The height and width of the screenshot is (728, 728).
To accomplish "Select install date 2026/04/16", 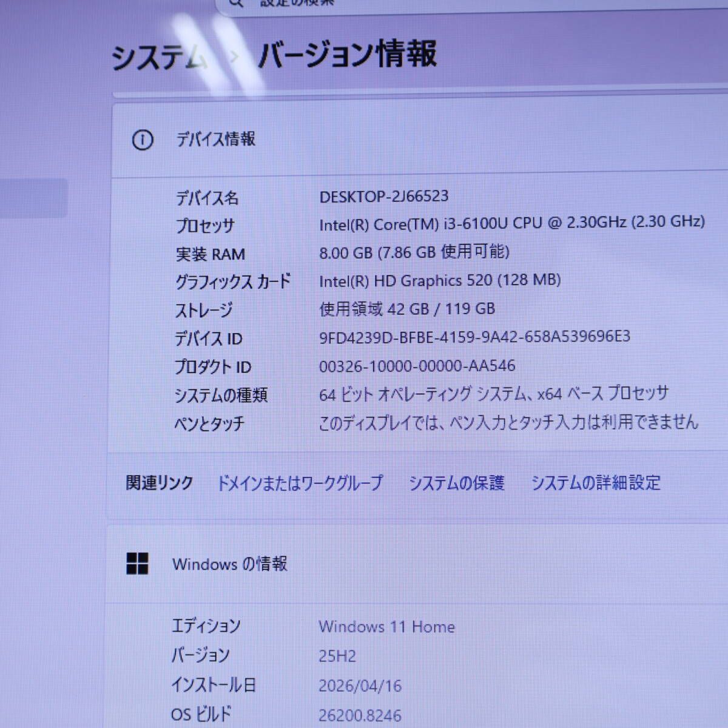I will (x=360, y=686).
